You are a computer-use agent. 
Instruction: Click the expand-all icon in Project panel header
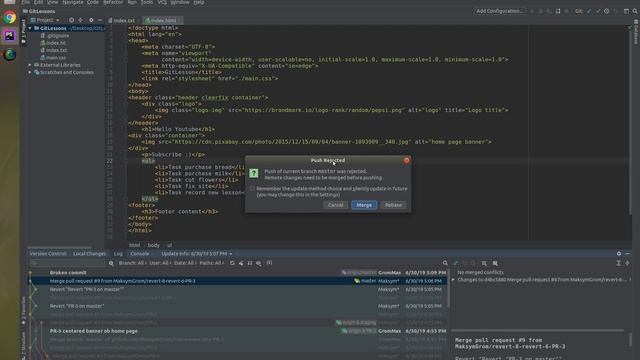[80, 20]
